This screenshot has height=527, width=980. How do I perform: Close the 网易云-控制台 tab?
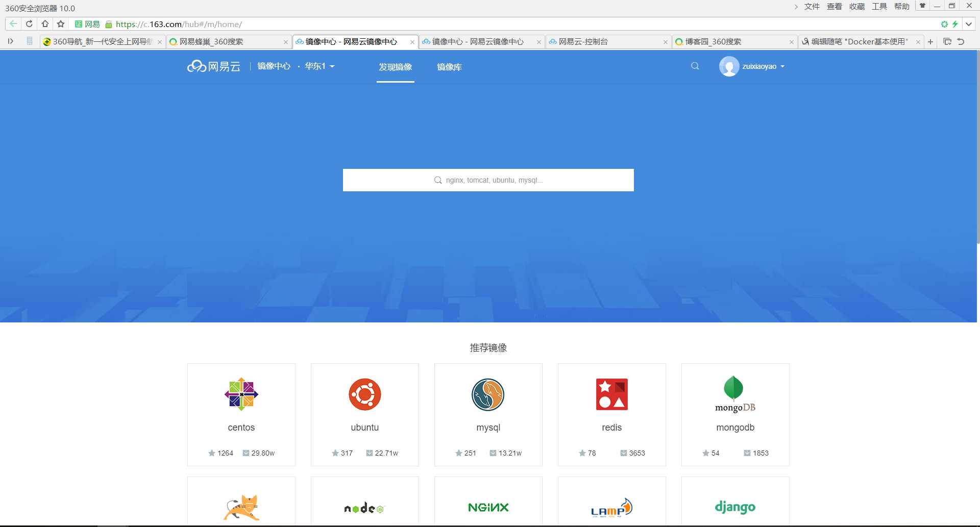click(x=666, y=42)
